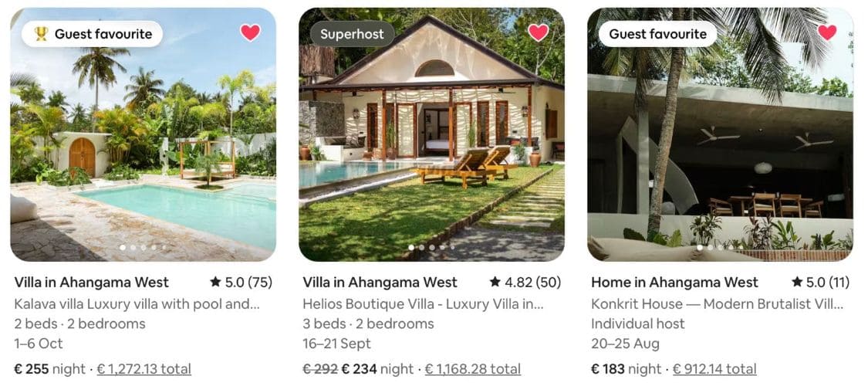Remove Konkrit House from wishlist heart
This screenshot has width=868, height=386.
click(x=827, y=32)
